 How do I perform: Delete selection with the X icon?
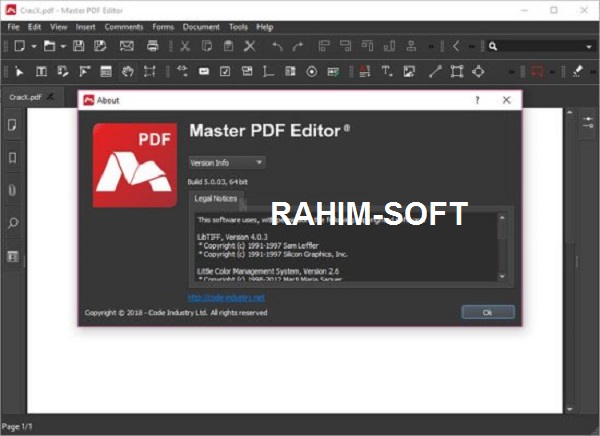[250, 46]
